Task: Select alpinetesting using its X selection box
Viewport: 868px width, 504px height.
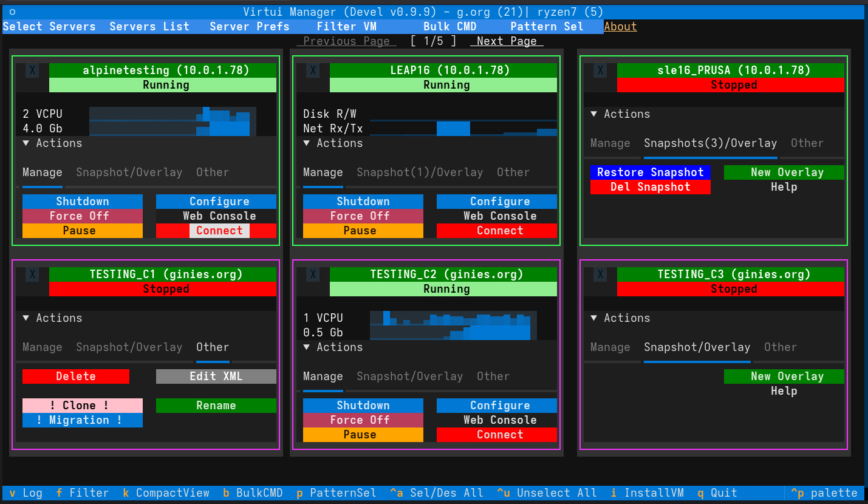Action: pyautogui.click(x=32, y=70)
